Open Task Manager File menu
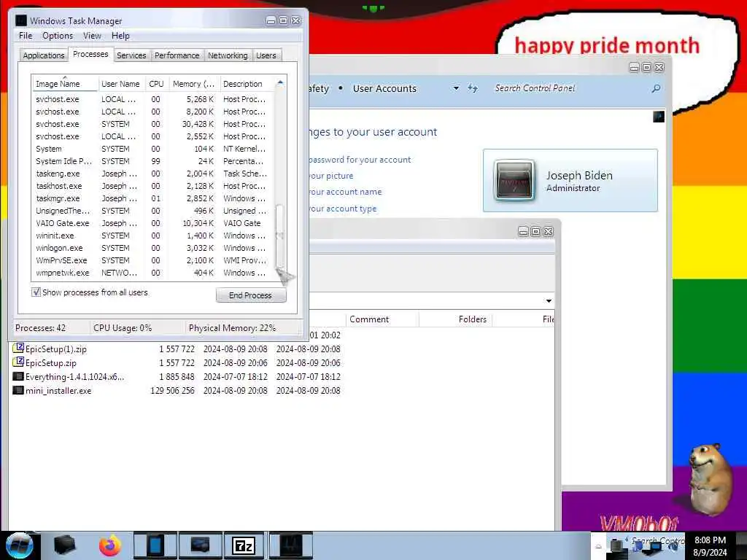747x560 pixels. coord(26,36)
